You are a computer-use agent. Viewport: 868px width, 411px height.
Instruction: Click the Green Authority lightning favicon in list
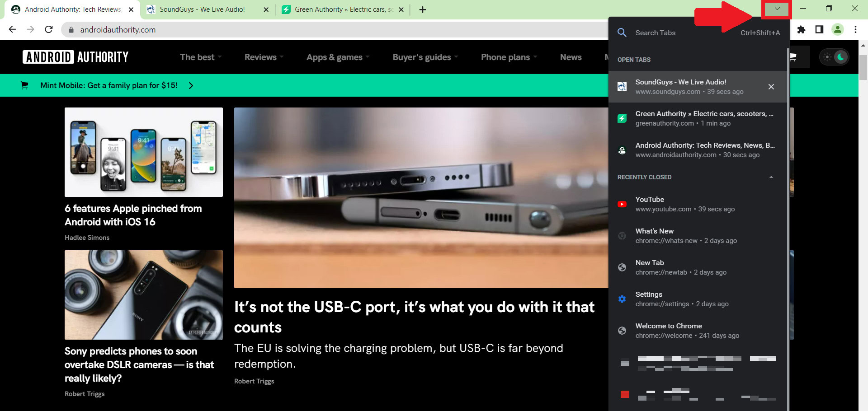[x=622, y=118]
